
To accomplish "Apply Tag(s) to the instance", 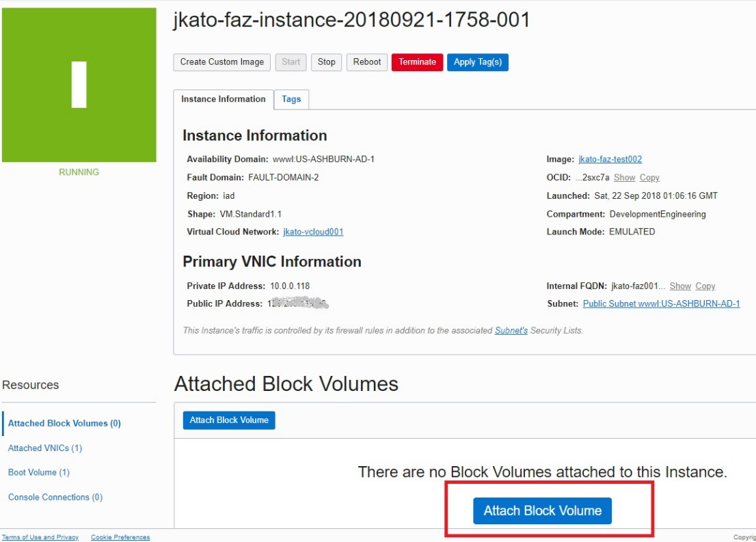I will (x=478, y=62).
